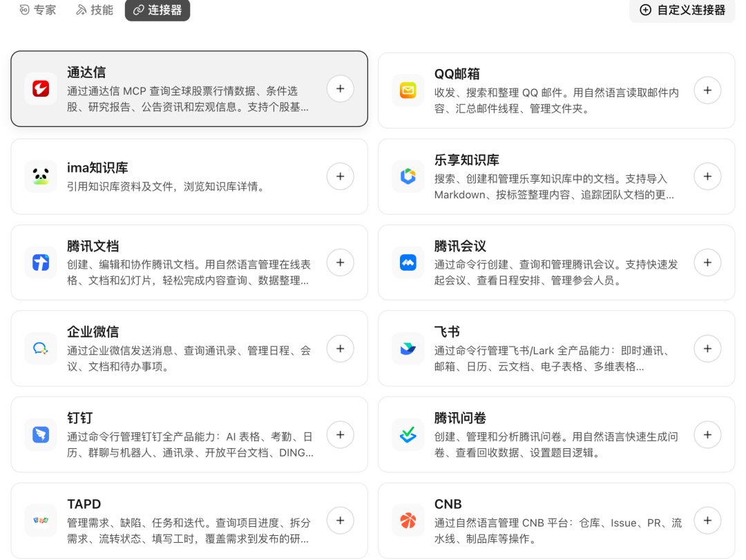The image size is (746, 560).
Task: Click the CNB orange icon
Action: pyautogui.click(x=408, y=521)
